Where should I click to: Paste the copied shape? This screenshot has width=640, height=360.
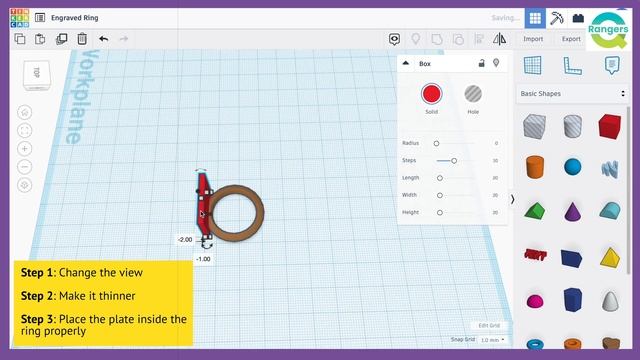click(x=40, y=39)
